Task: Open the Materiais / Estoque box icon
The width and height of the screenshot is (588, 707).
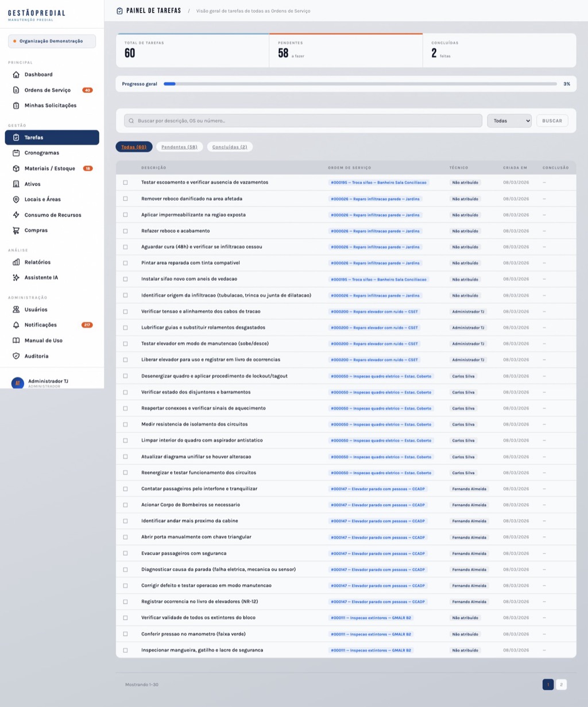Action: pyautogui.click(x=16, y=168)
